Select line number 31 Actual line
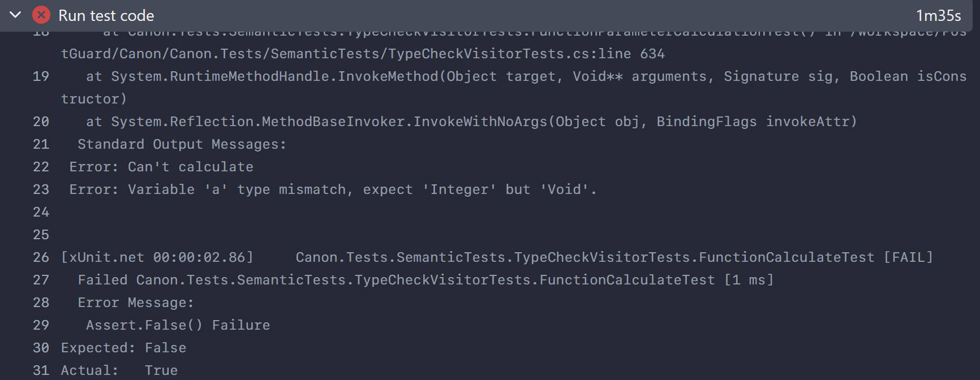 (41, 370)
